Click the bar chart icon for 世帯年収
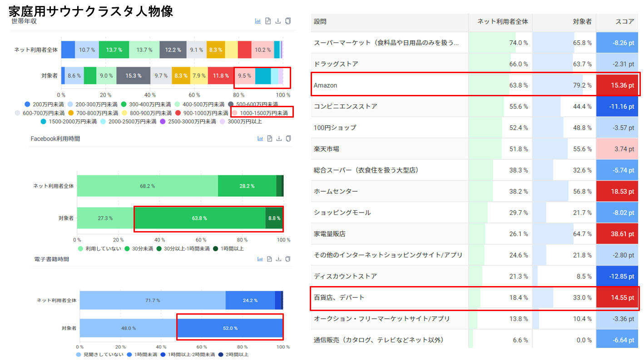The height and width of the screenshot is (361, 644). [x=258, y=21]
